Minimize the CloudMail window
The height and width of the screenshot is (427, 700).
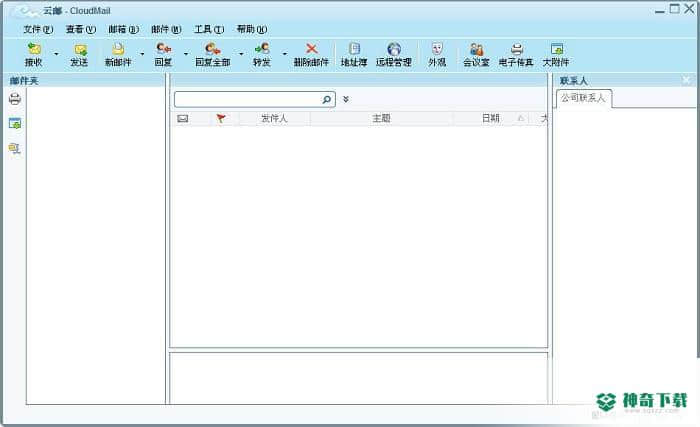click(x=660, y=11)
